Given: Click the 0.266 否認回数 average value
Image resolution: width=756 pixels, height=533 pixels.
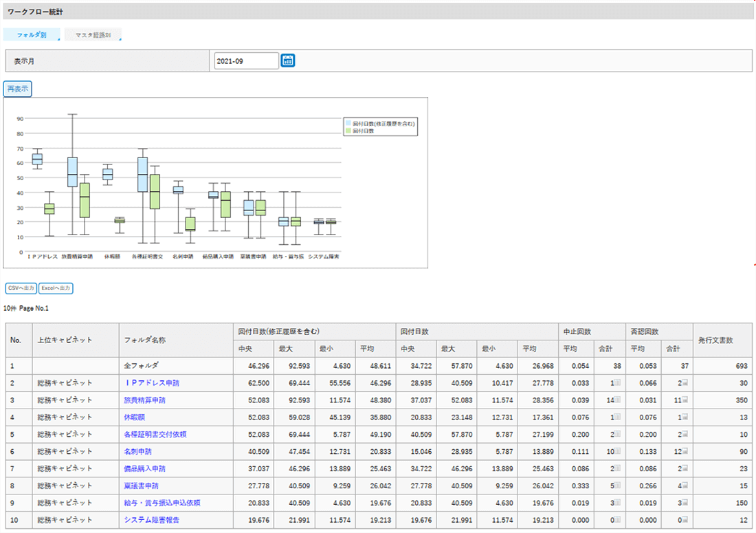Looking at the screenshot, I should [648, 486].
